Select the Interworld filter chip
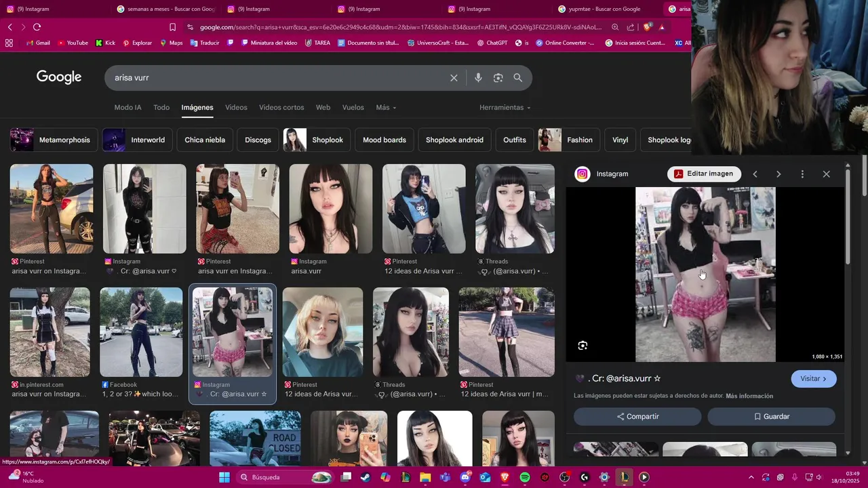868x488 pixels. (x=136, y=140)
